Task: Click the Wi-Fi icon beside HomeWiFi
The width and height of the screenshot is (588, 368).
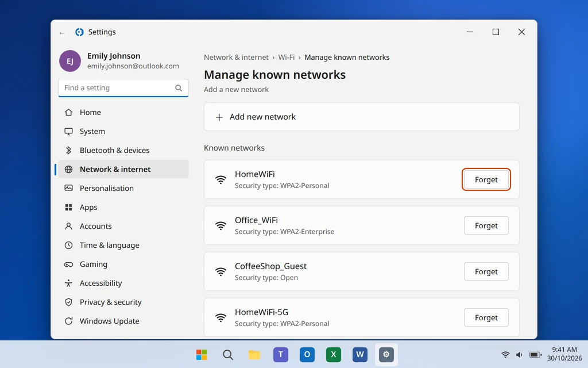Action: pyautogui.click(x=221, y=180)
